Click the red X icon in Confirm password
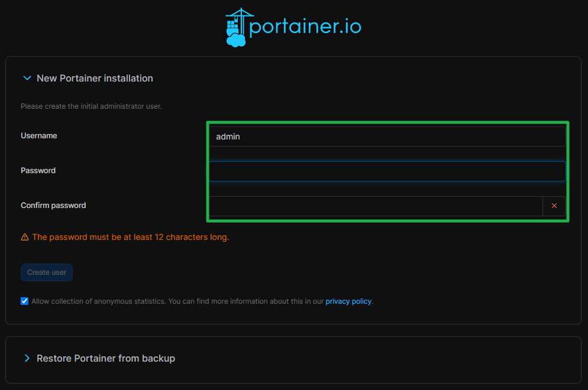588x390 pixels. pos(554,206)
